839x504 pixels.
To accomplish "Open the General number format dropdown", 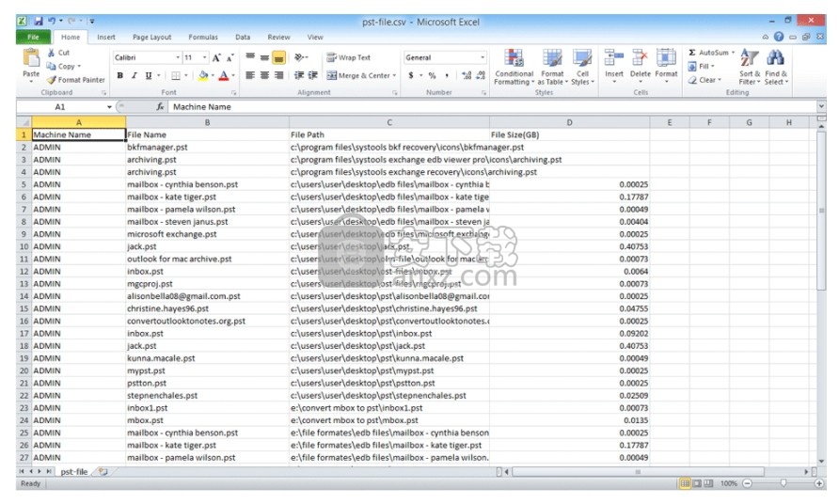I will coord(483,57).
